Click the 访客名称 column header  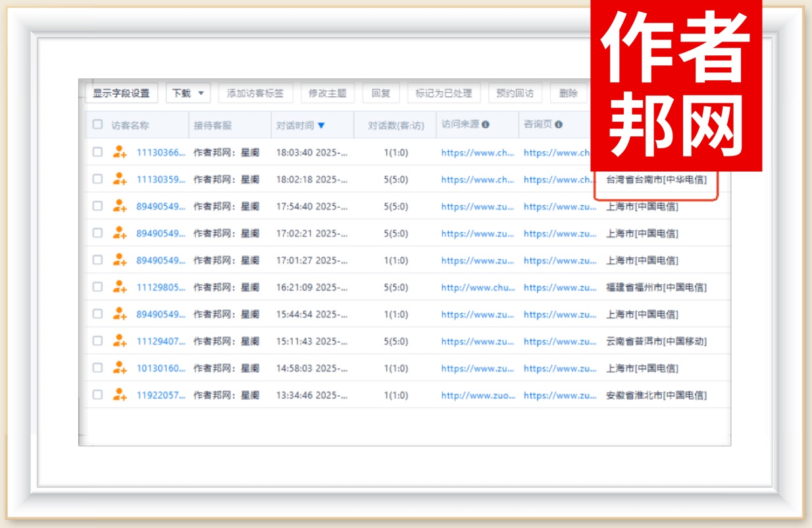pyautogui.click(x=130, y=125)
